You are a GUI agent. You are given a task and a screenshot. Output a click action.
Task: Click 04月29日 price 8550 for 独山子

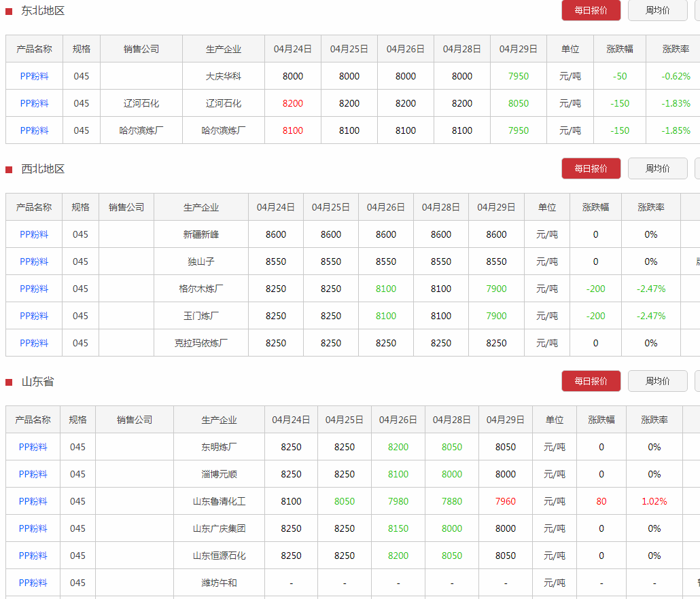click(x=496, y=262)
